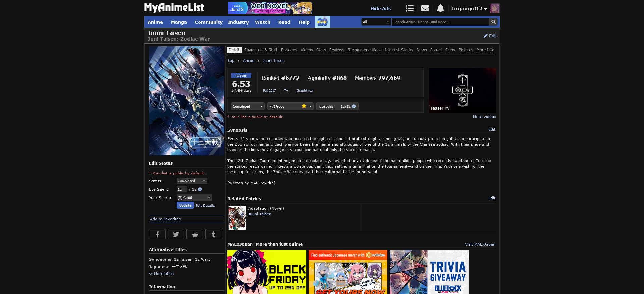This screenshot has width=644, height=294.
Task: Share on Reddit icon
Action: (x=195, y=234)
